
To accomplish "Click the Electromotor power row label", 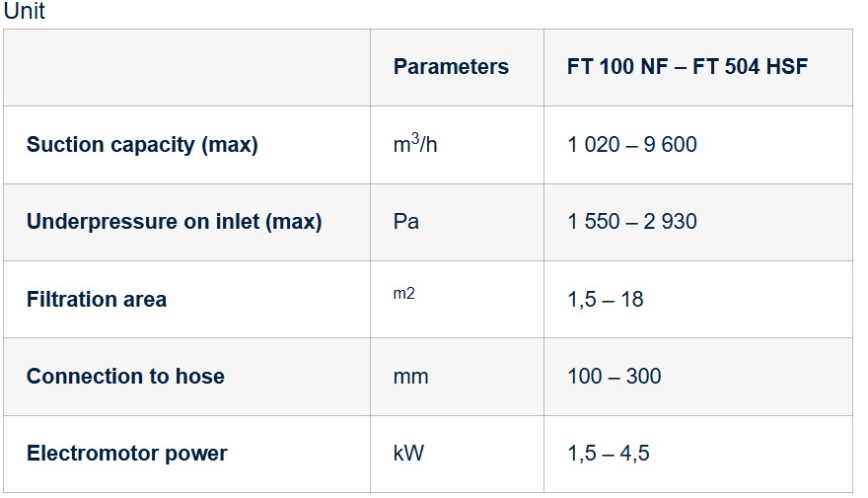I will pyautogui.click(x=127, y=454).
